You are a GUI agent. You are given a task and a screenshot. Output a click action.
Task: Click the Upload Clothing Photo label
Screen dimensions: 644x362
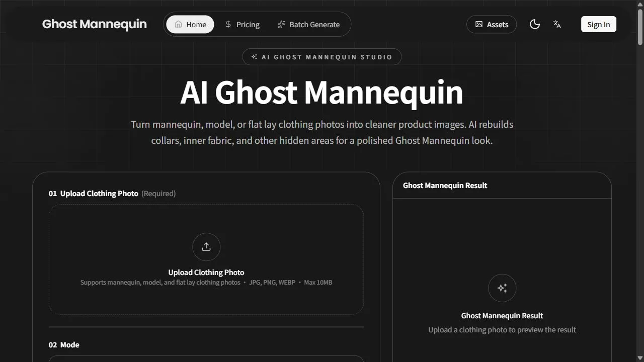pos(206,273)
